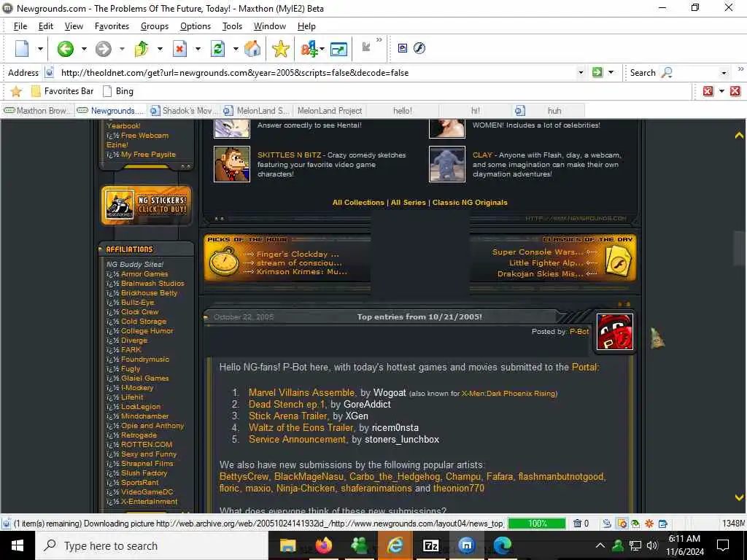This screenshot has height=560, width=747.
Task: Open the Favorites star in toolbar
Action: pyautogui.click(x=281, y=49)
